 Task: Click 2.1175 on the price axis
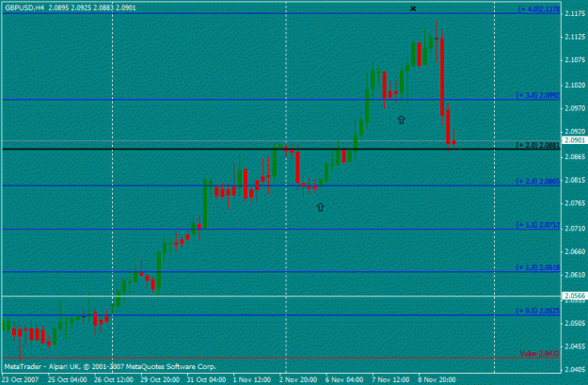(575, 14)
